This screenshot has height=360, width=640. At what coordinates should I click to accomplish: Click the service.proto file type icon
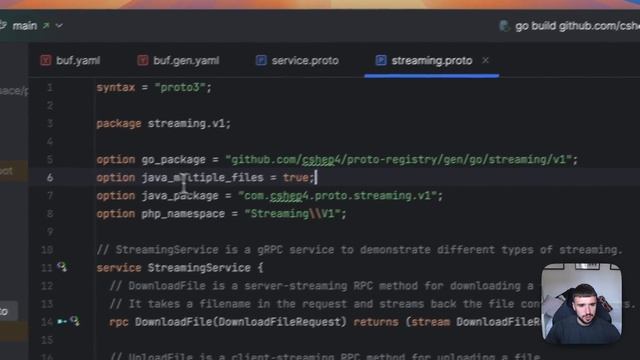[261, 61]
